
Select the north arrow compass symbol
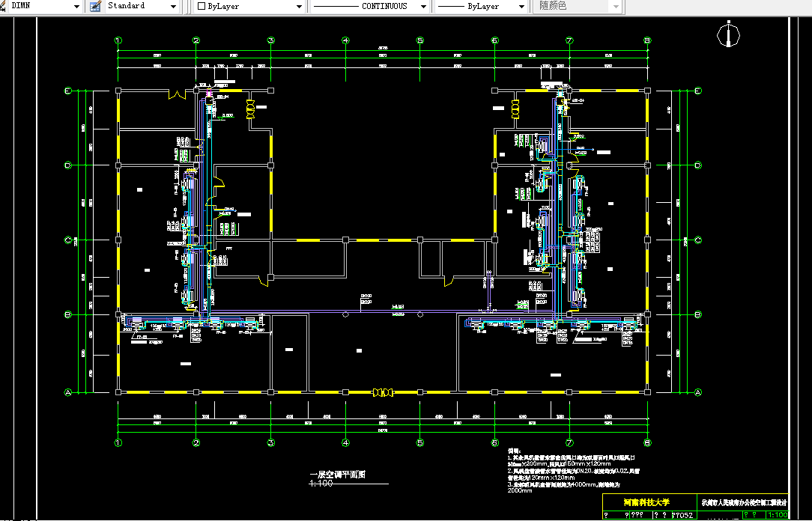tap(729, 34)
